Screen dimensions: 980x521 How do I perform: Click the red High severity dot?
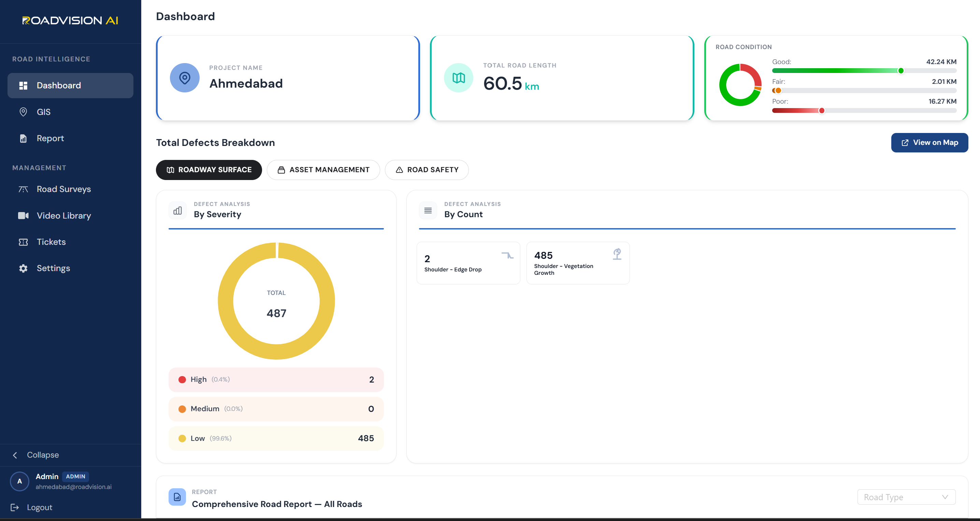click(x=182, y=379)
